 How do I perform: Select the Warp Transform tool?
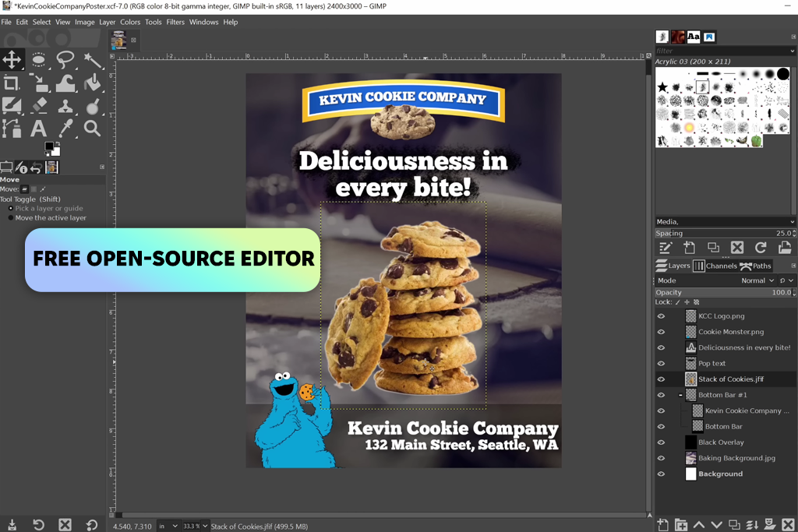click(65, 83)
